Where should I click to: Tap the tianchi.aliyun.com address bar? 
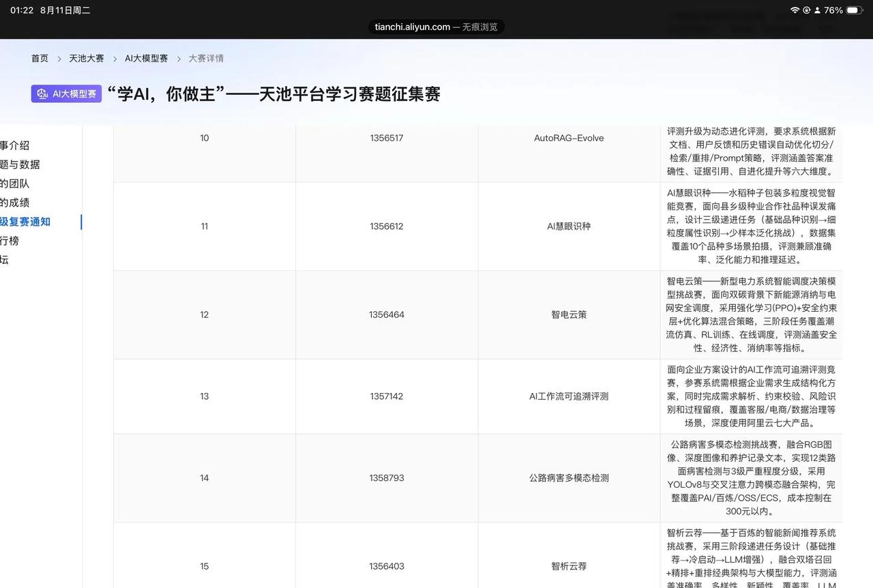[436, 27]
